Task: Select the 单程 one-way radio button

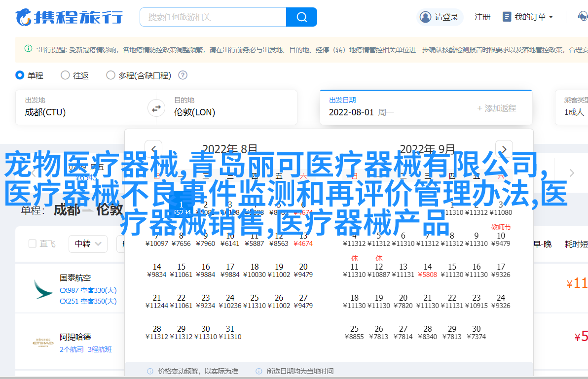Action: pos(20,75)
